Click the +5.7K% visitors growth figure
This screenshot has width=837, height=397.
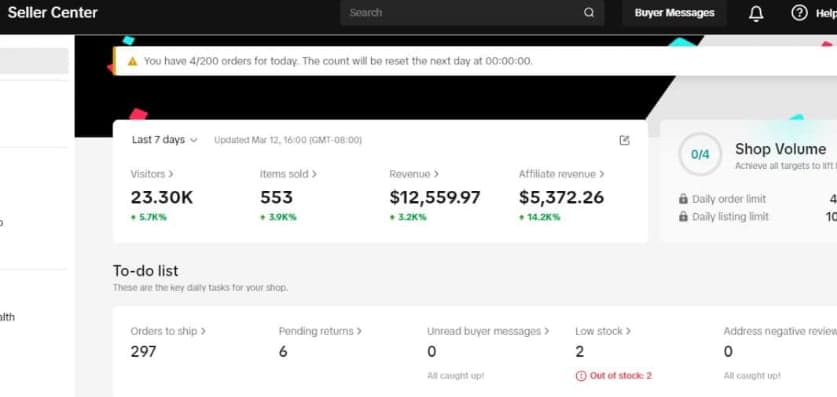148,217
